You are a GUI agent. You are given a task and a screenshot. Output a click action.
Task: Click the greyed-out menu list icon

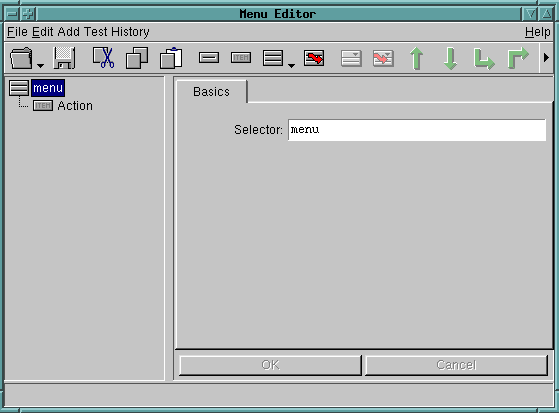(x=351, y=58)
